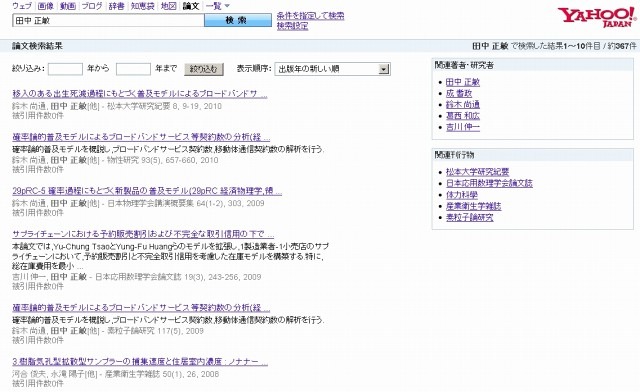
Task: Select related author 田中 正敏
Action: (463, 82)
